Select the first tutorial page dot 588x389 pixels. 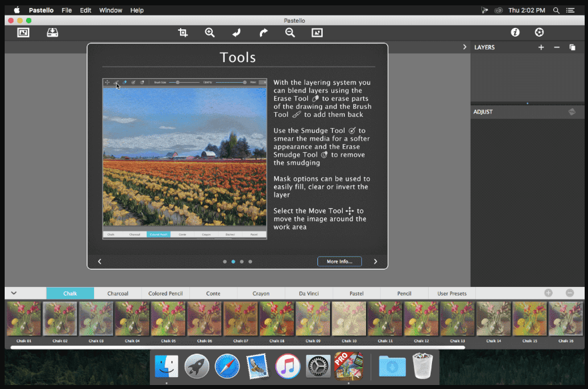225,262
